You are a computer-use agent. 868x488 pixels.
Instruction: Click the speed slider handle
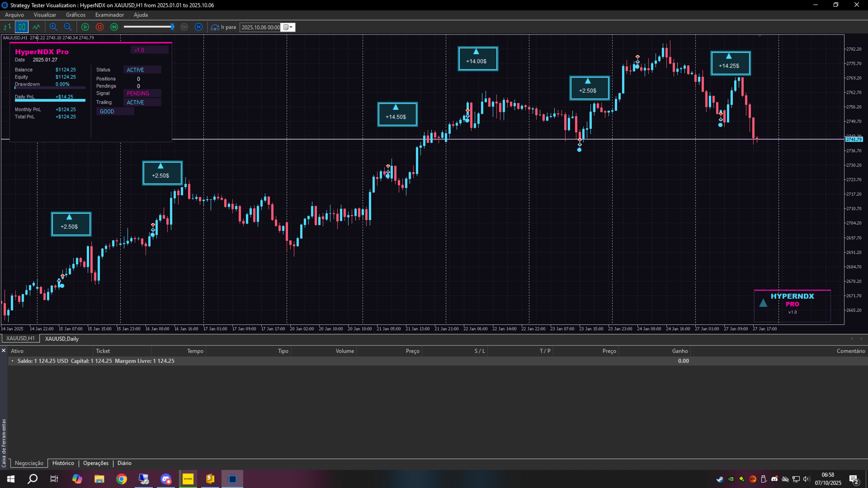172,27
